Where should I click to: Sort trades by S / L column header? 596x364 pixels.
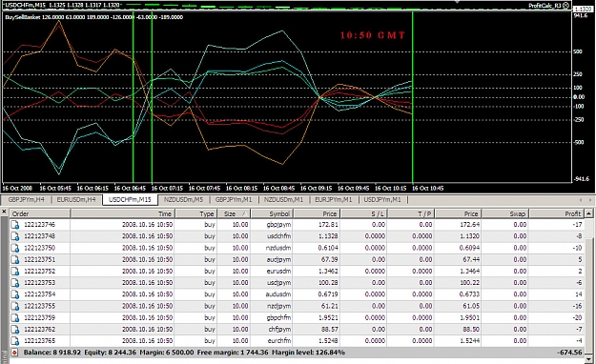(x=363, y=213)
